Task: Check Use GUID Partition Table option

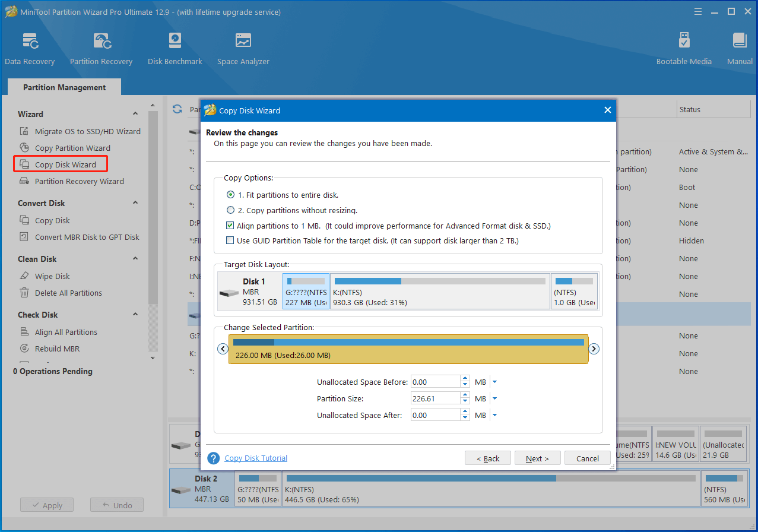Action: click(x=230, y=240)
